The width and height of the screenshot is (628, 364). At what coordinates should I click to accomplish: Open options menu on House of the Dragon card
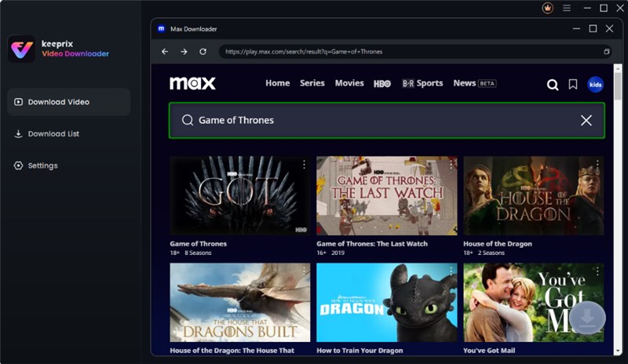(597, 164)
